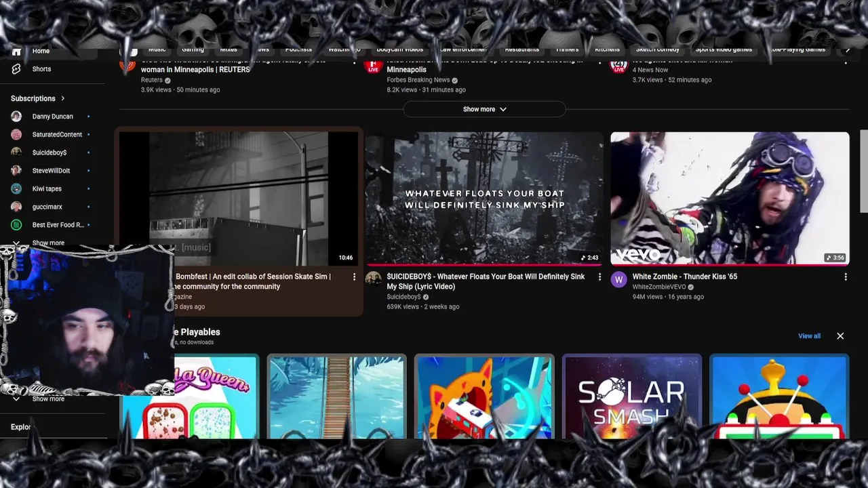This screenshot has height=488, width=868.
Task: Open options menu for Bombfest video
Action: point(354,277)
